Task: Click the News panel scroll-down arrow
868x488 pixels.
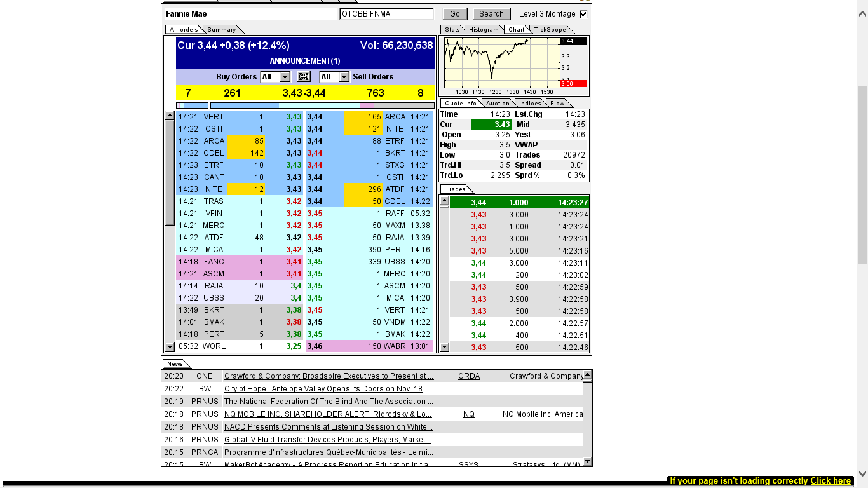Action: coord(588,462)
